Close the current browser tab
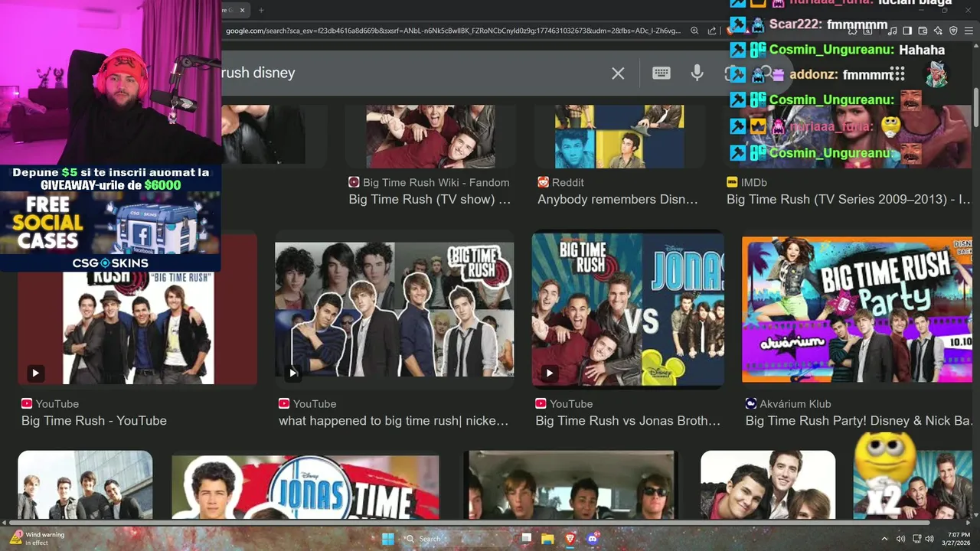 point(243,10)
